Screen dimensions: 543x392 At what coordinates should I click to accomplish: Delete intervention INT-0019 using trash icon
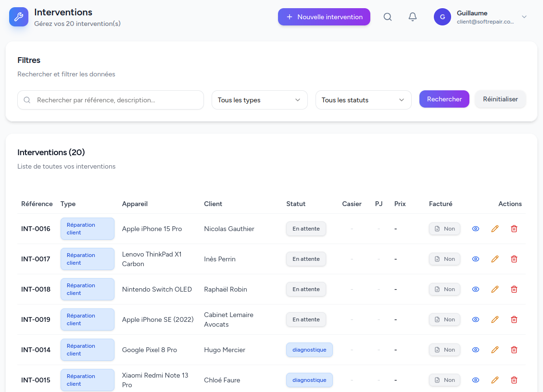(514, 319)
